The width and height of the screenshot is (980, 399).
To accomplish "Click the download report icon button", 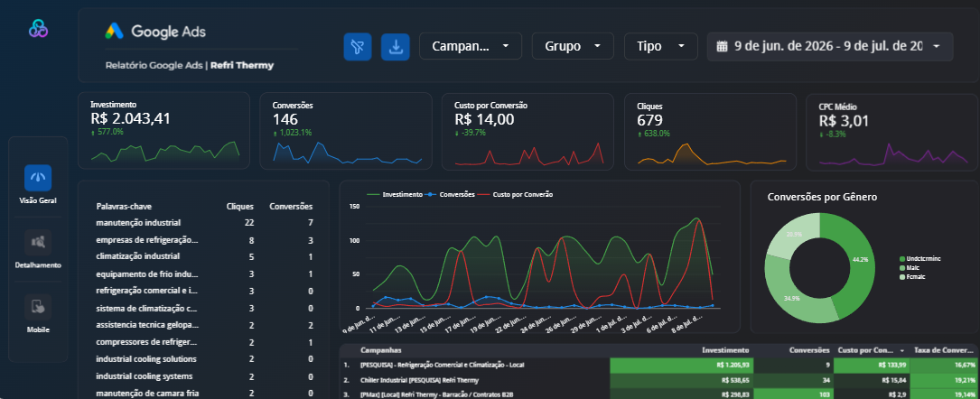I will click(x=395, y=47).
